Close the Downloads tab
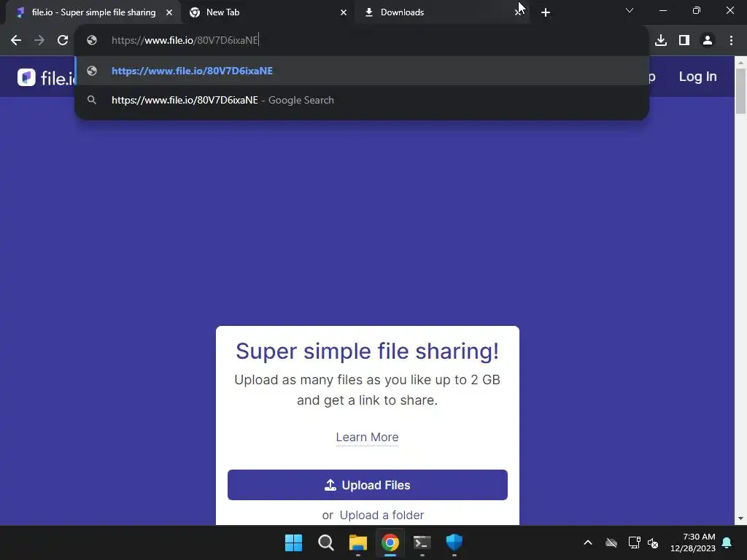The width and height of the screenshot is (747, 560). (518, 12)
